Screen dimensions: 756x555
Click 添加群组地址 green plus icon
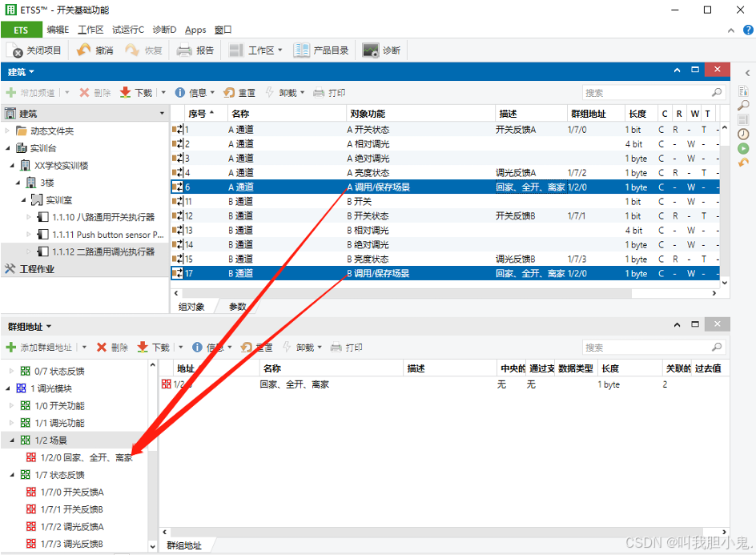point(11,348)
